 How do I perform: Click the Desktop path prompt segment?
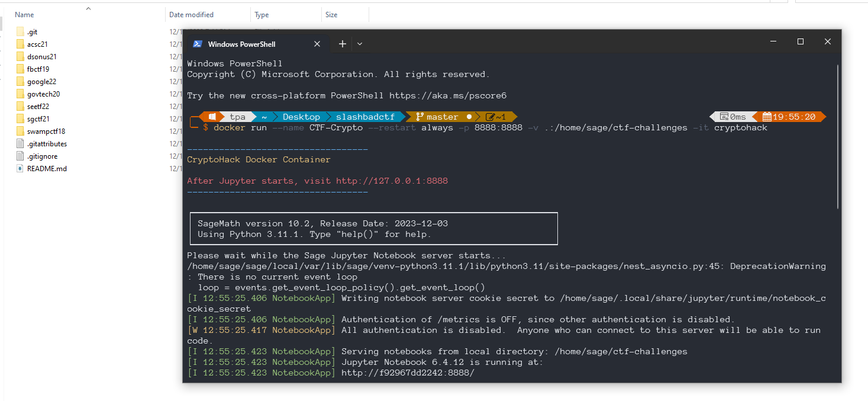coord(301,117)
